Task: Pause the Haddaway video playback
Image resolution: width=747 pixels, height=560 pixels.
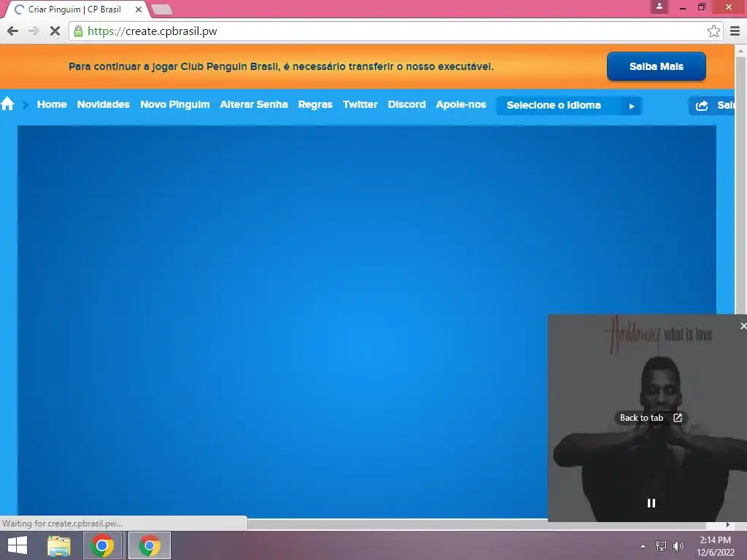Action: tap(651, 503)
